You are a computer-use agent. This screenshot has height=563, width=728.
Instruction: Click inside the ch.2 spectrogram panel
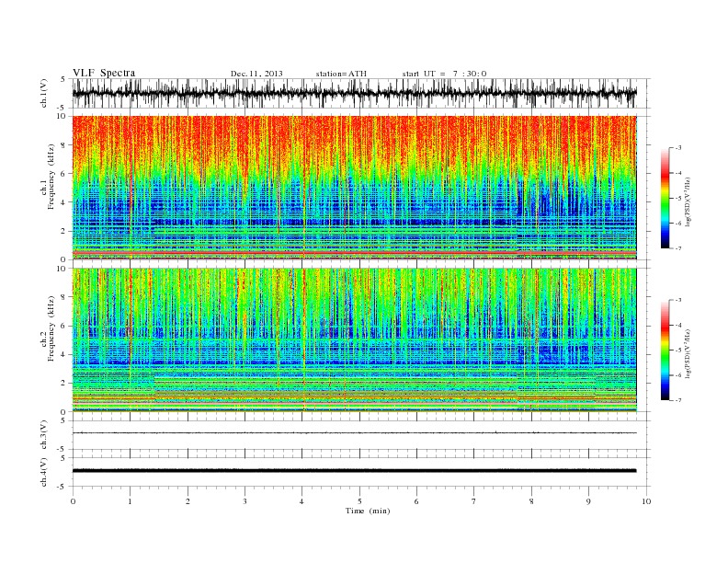pos(354,339)
